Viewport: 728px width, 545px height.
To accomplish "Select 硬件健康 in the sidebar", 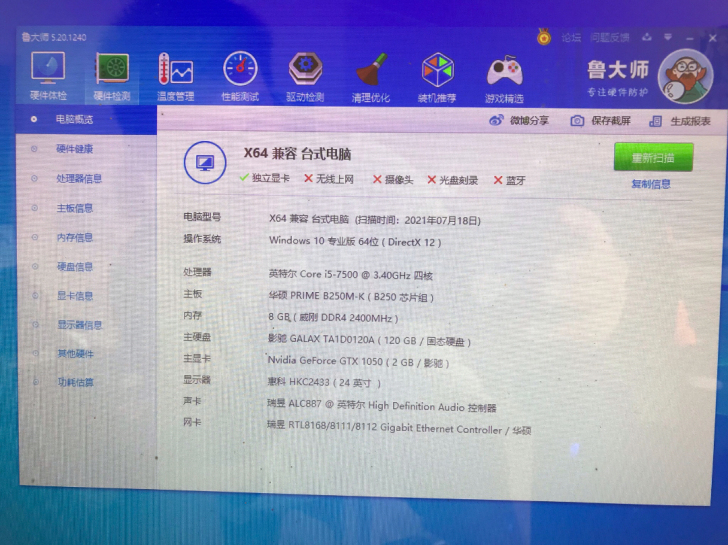I will click(x=74, y=149).
